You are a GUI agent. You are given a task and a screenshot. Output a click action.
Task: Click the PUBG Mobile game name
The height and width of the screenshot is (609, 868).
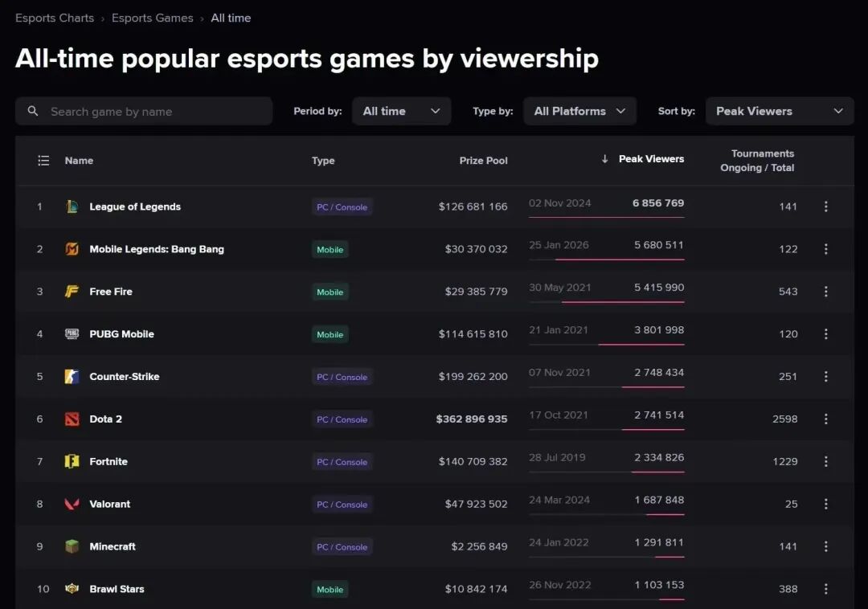pos(122,334)
